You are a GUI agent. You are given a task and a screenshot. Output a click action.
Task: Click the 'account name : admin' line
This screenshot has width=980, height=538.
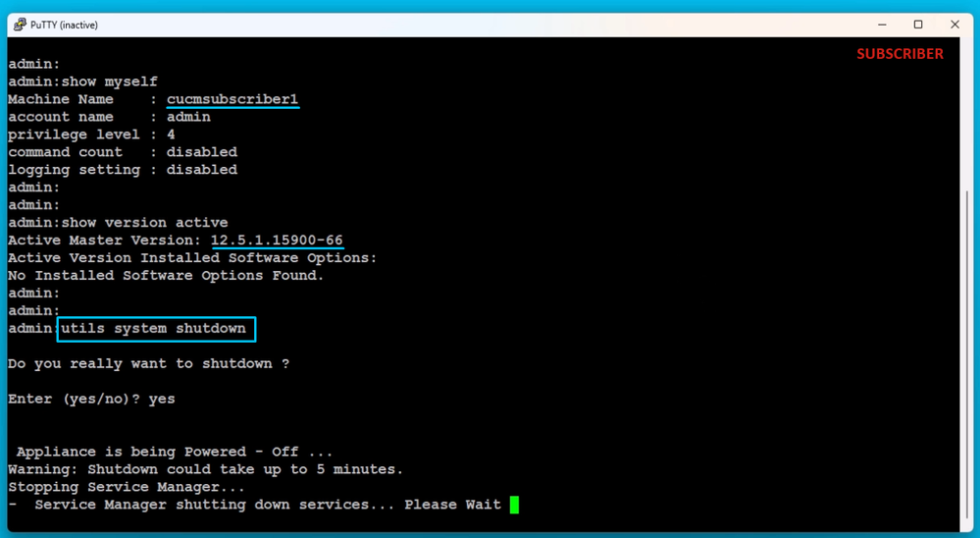[x=109, y=117]
